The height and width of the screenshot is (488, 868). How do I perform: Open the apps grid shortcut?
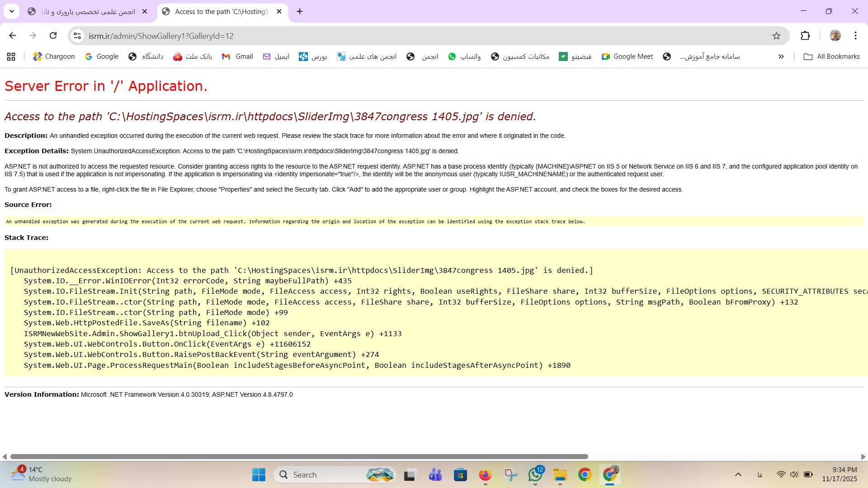click(11, 56)
